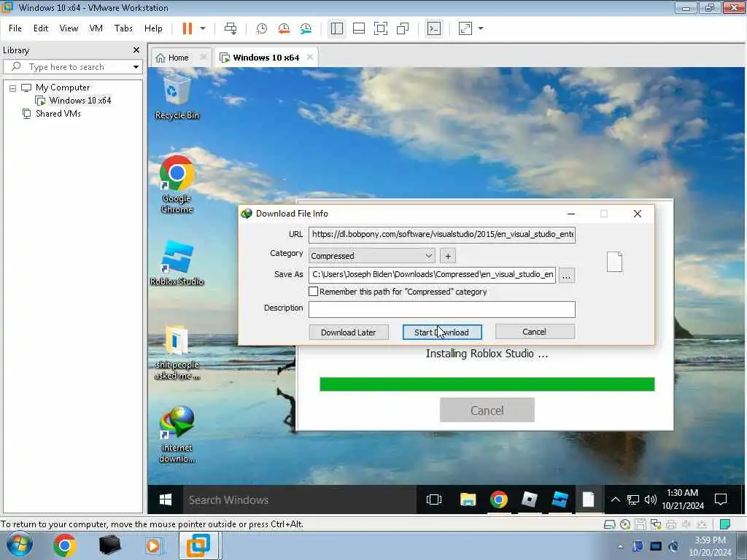Select Internet Download Manager desktop shortcut
Image resolution: width=747 pixels, height=560 pixels.
click(177, 435)
